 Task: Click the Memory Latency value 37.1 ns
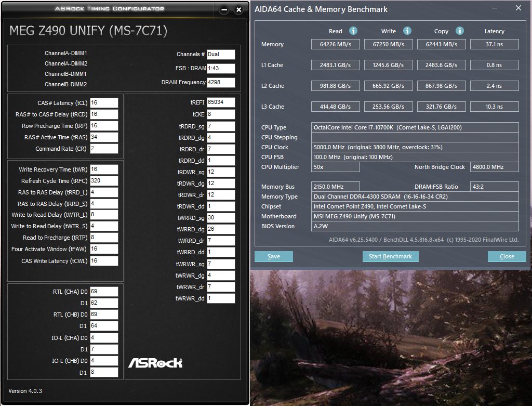pyautogui.click(x=495, y=44)
